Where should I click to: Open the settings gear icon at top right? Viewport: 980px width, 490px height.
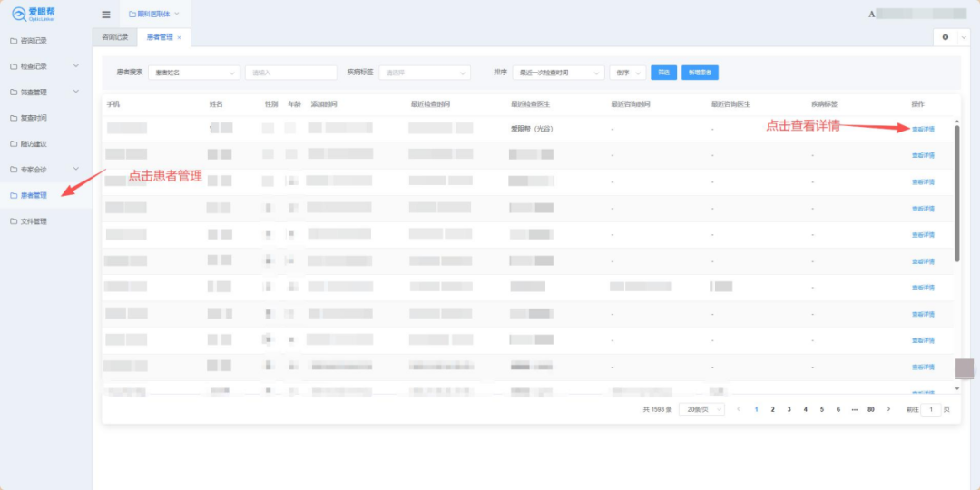pyautogui.click(x=946, y=37)
